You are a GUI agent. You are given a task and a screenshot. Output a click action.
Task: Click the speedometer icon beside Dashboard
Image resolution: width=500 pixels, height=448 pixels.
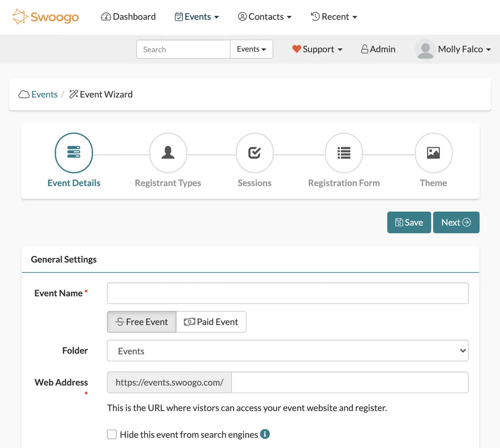coord(106,17)
